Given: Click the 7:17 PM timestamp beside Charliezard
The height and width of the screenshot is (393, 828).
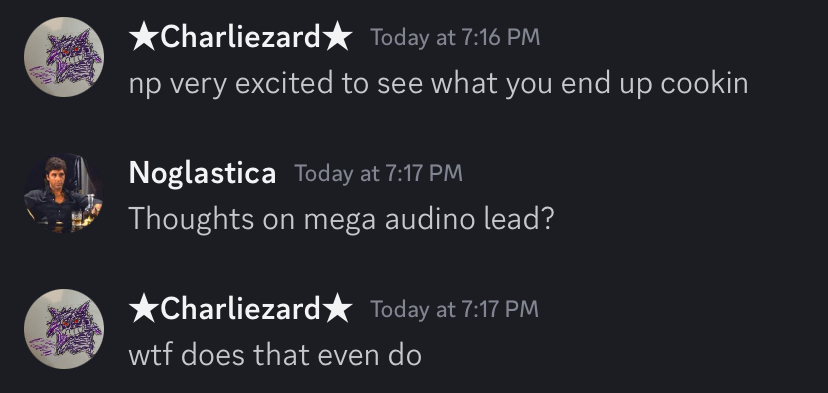Looking at the screenshot, I should [455, 309].
